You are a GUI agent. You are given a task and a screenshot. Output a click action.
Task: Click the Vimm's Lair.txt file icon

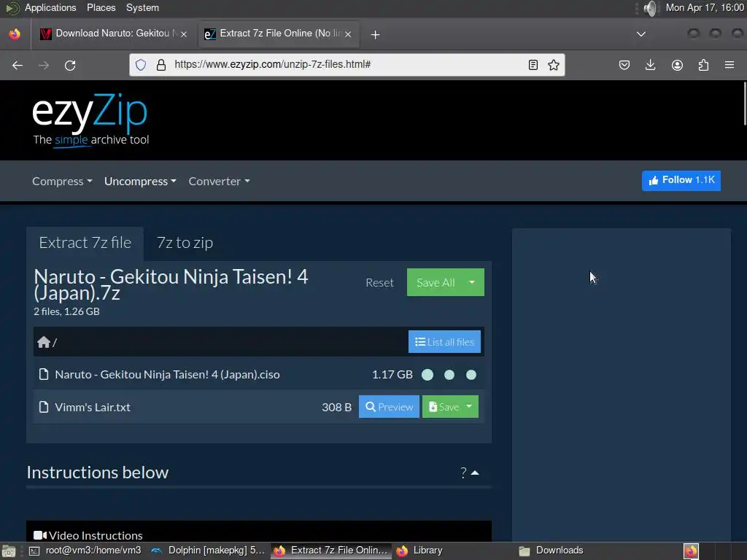click(x=44, y=407)
